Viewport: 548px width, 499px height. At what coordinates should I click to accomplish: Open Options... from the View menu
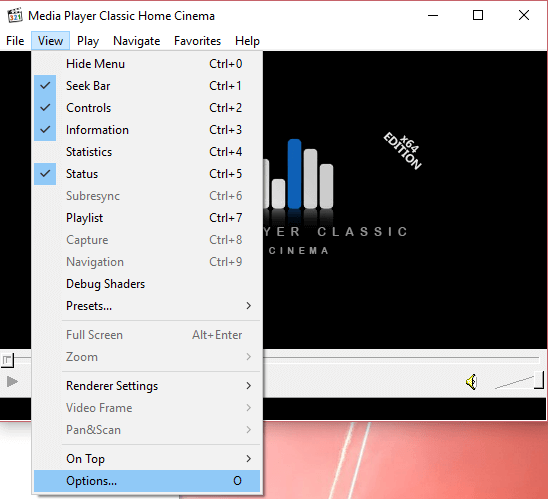[x=147, y=481]
